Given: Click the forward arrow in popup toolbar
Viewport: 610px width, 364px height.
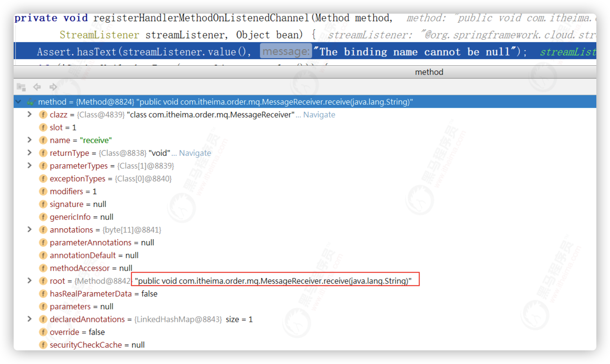Looking at the screenshot, I should (53, 87).
